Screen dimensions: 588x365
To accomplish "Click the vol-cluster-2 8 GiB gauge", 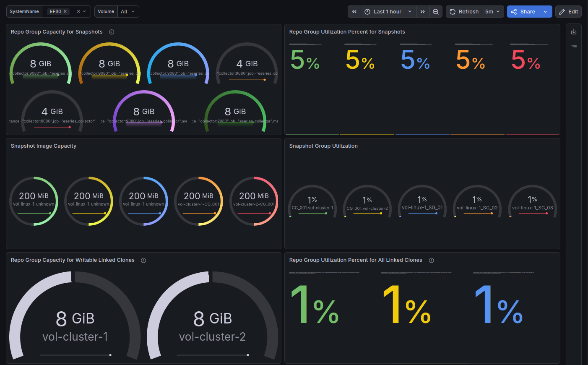I will coord(213,315).
